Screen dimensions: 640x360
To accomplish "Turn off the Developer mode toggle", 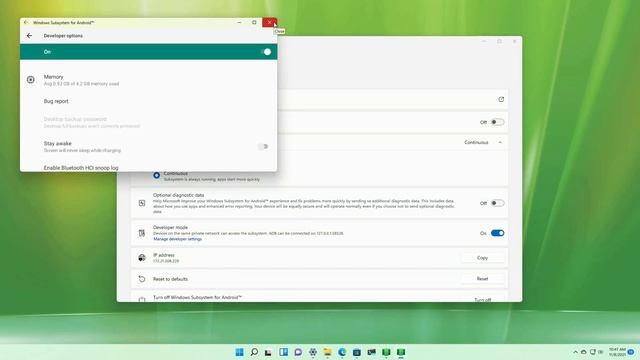I will click(x=497, y=233).
